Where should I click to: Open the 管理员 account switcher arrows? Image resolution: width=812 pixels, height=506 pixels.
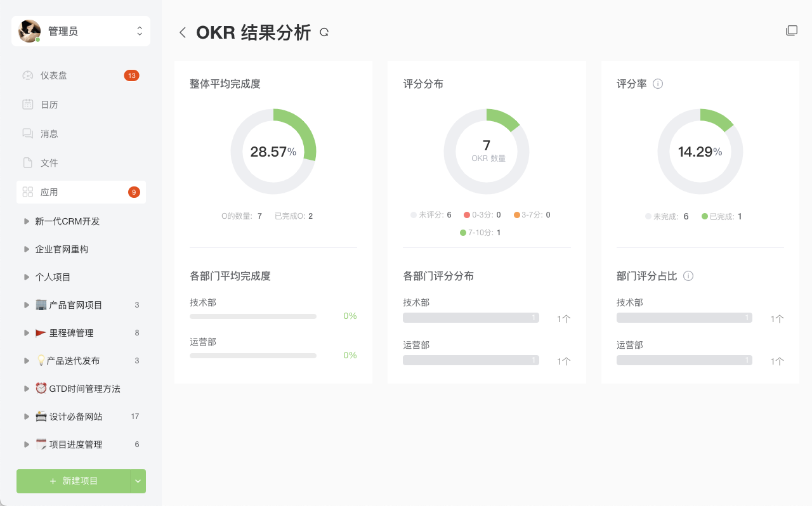[140, 31]
